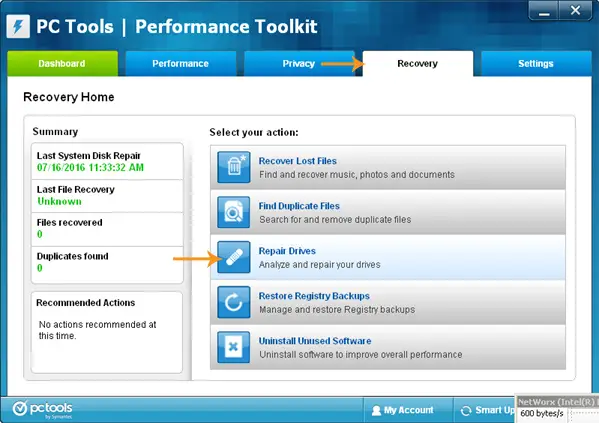Screen dimensions: 599x423
Task: Open the Performance tab
Action: (x=181, y=63)
